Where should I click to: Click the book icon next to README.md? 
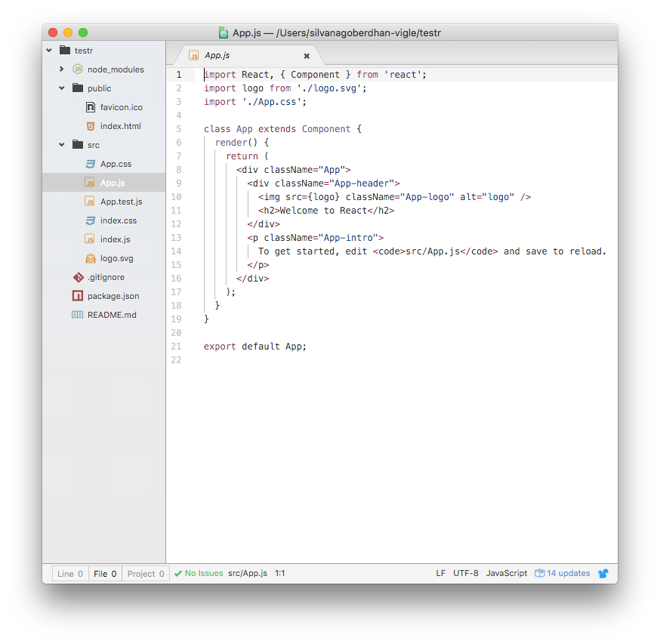pos(77,314)
